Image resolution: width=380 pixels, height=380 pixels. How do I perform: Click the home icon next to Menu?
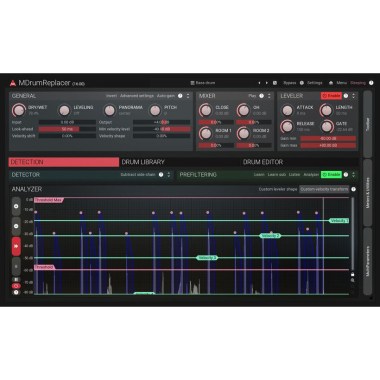click(331, 83)
